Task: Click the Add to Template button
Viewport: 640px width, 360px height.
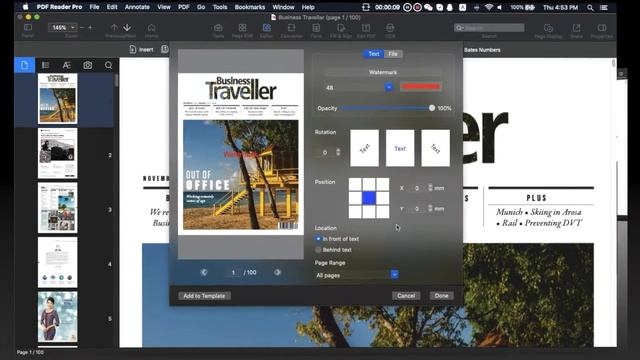Action: pos(204,296)
